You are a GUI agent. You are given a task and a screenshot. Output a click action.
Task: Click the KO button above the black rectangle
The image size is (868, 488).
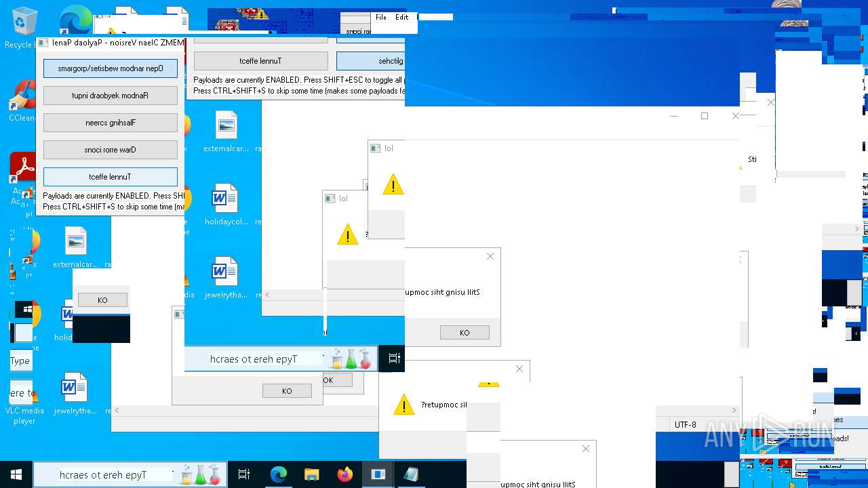(x=102, y=300)
